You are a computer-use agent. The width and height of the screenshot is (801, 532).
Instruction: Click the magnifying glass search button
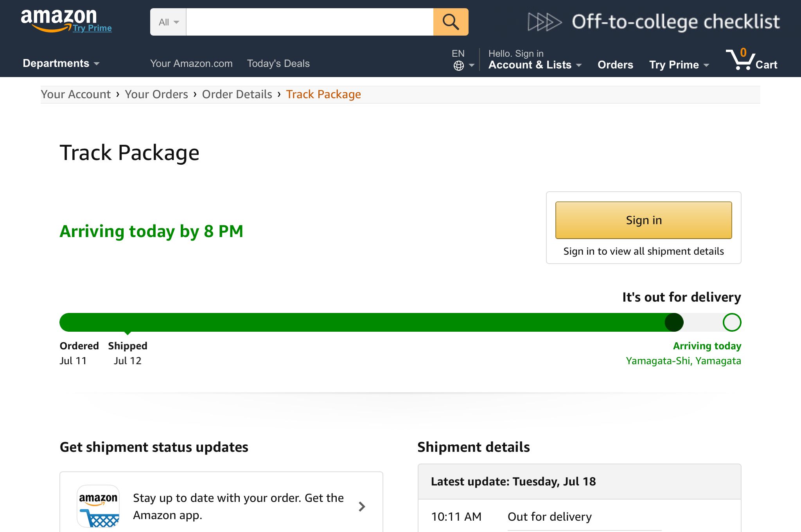tap(451, 22)
